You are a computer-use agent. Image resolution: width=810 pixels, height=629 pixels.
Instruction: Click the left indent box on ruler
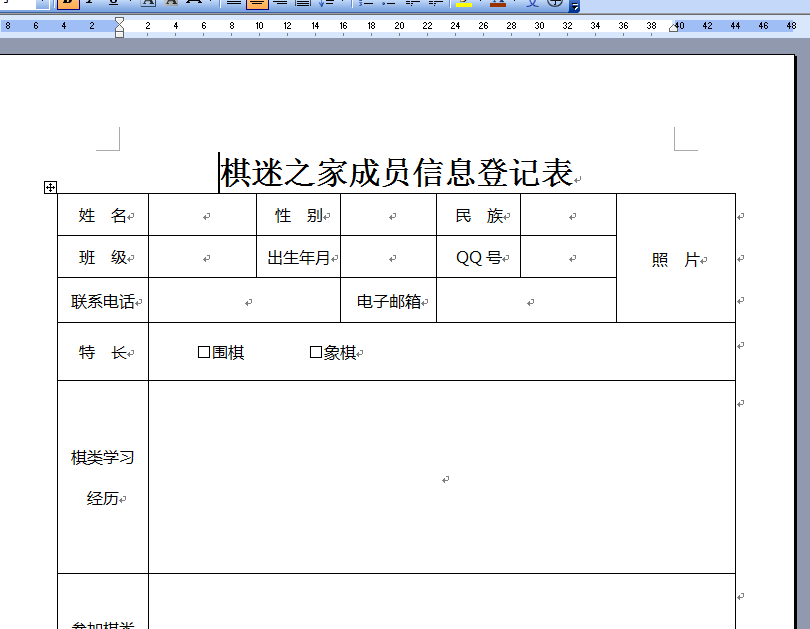(x=119, y=34)
